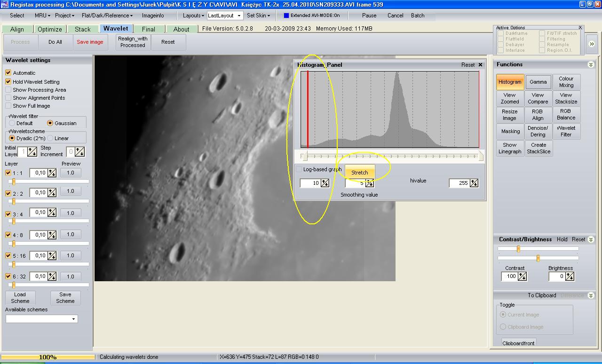Open the Imageinfo menu
Image resolution: width=602 pixels, height=364 pixels.
(x=153, y=16)
